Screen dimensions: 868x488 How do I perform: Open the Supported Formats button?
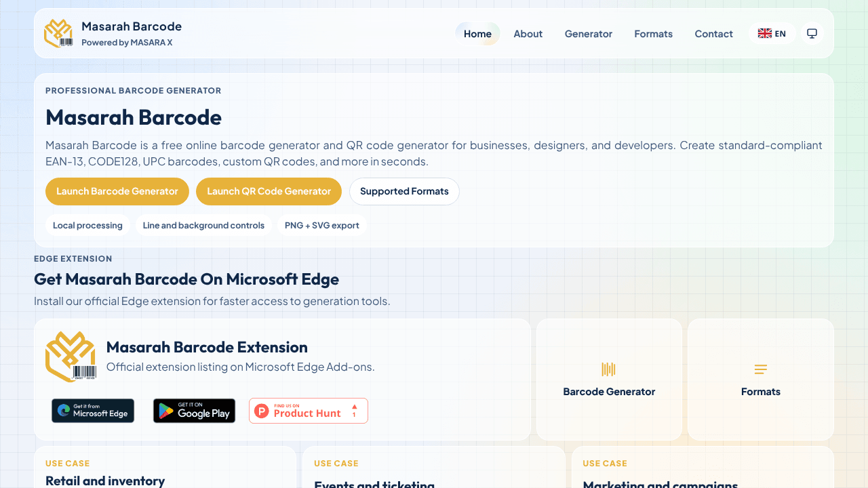(404, 191)
